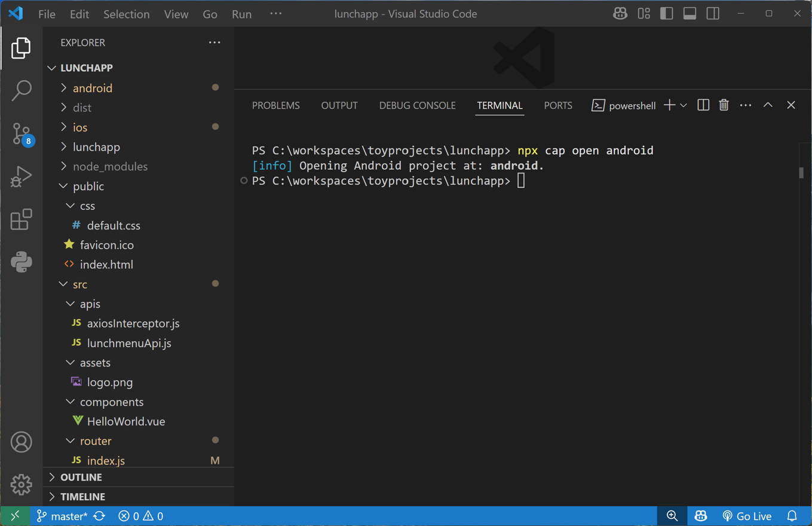Close the terminal panel
The width and height of the screenshot is (812, 526).
[x=791, y=105]
